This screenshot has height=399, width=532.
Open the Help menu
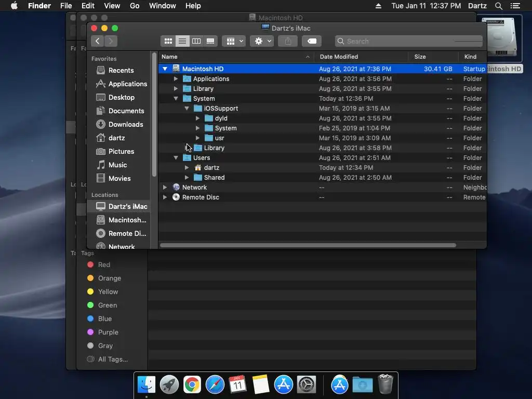point(193,6)
